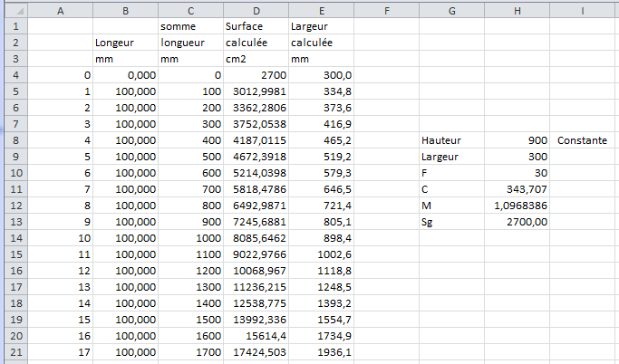Click cell containing 'somme'
This screenshot has height=364, width=619.
(190, 26)
